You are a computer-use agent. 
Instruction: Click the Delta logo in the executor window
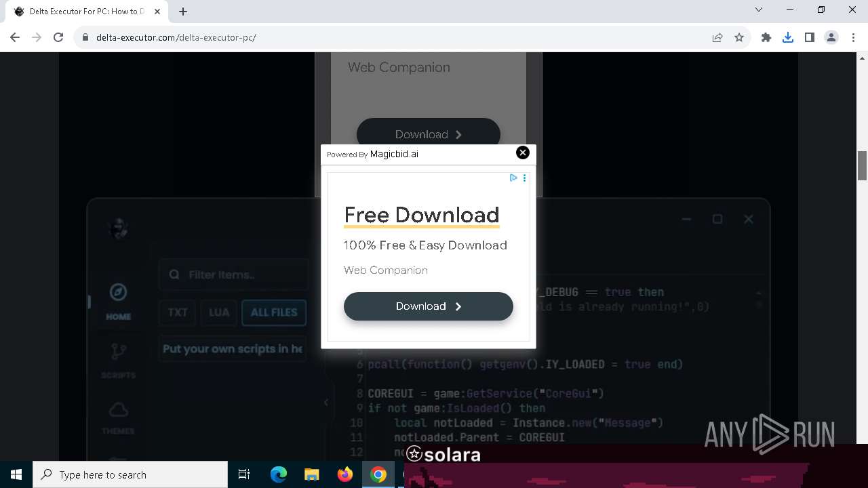pos(119,228)
